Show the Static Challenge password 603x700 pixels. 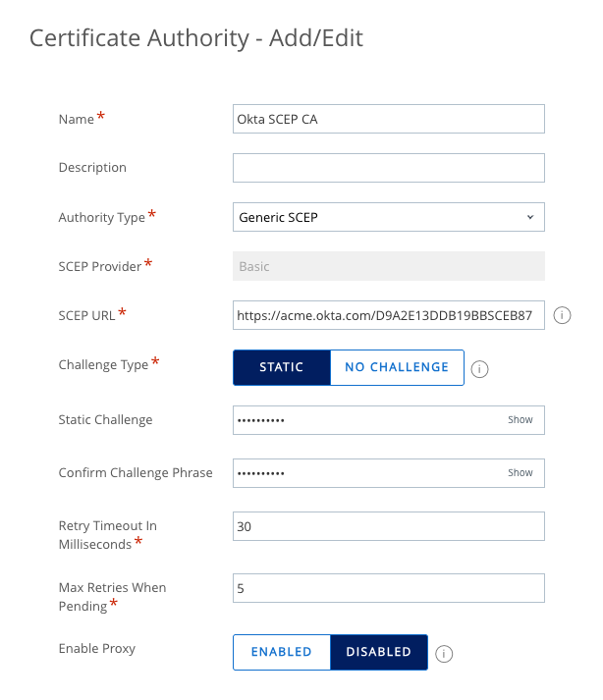[x=521, y=420]
